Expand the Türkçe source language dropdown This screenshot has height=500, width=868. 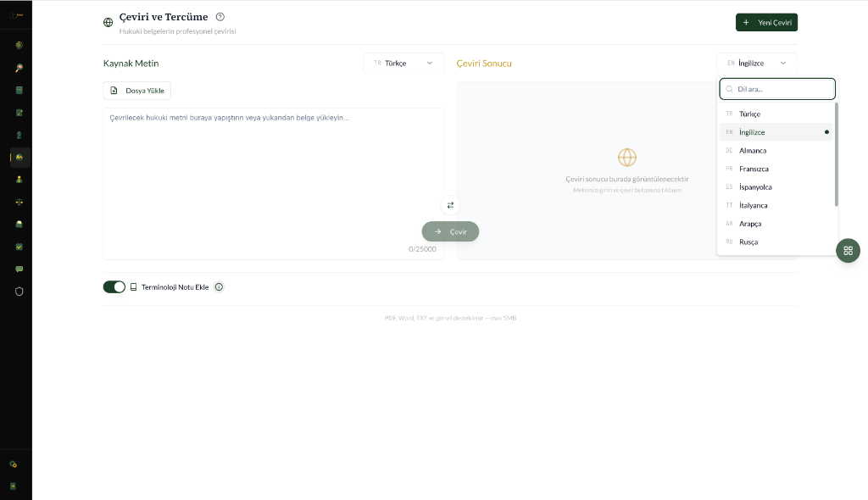click(x=403, y=63)
